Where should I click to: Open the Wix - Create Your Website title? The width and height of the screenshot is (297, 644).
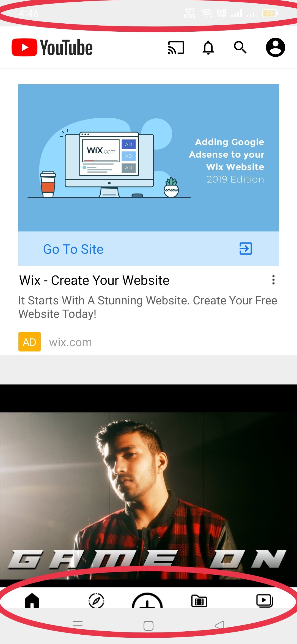point(94,280)
